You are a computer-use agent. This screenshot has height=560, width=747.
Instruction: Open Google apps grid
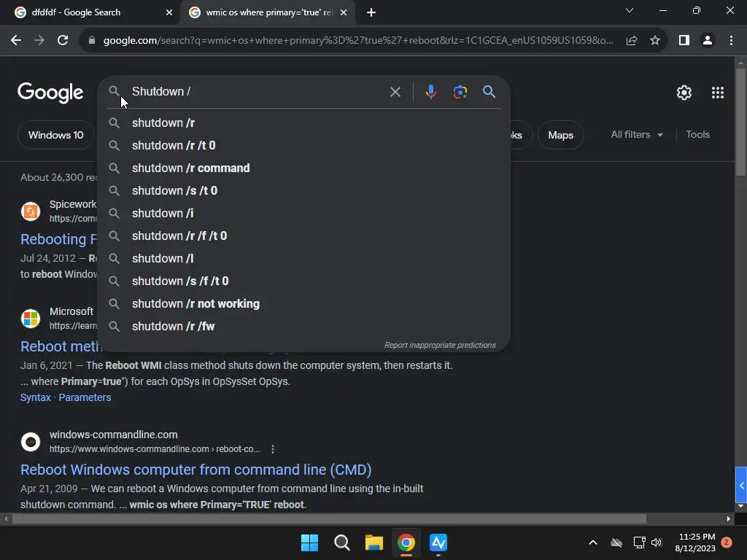coord(718,93)
